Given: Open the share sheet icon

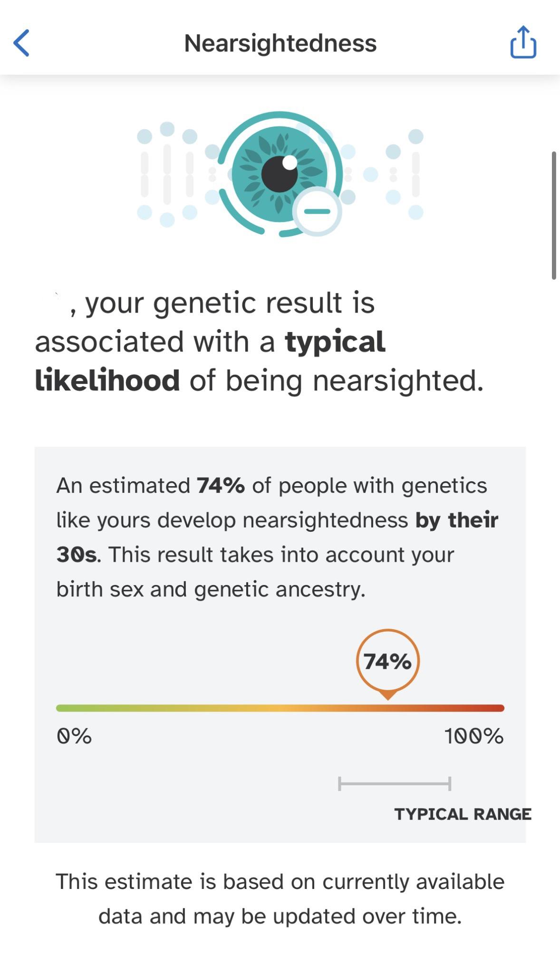Looking at the screenshot, I should coord(523,43).
